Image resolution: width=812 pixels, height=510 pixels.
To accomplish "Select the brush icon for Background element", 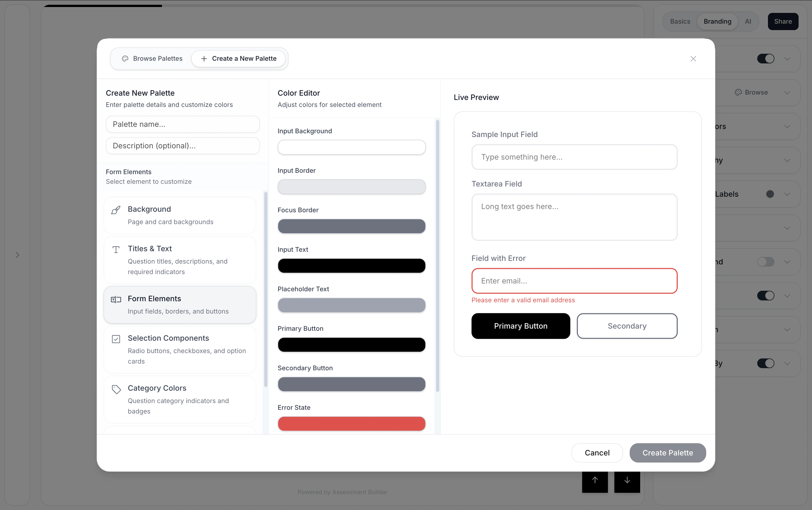I will click(116, 210).
